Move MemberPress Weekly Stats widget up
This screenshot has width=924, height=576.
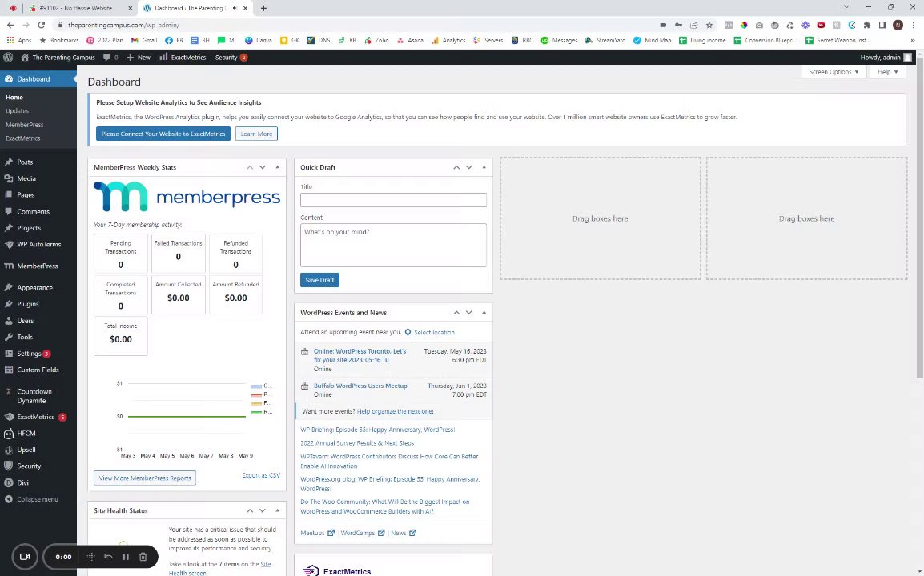point(250,167)
